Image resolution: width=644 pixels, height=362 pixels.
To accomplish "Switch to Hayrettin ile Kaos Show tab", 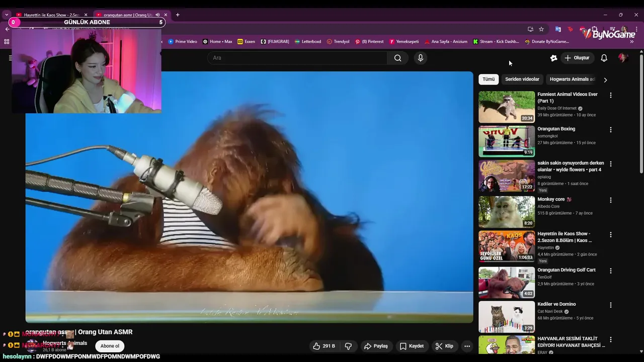I will (x=52, y=15).
